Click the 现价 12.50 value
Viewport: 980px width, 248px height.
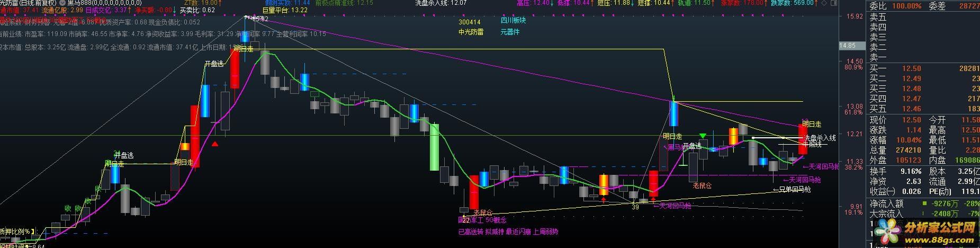coord(912,120)
